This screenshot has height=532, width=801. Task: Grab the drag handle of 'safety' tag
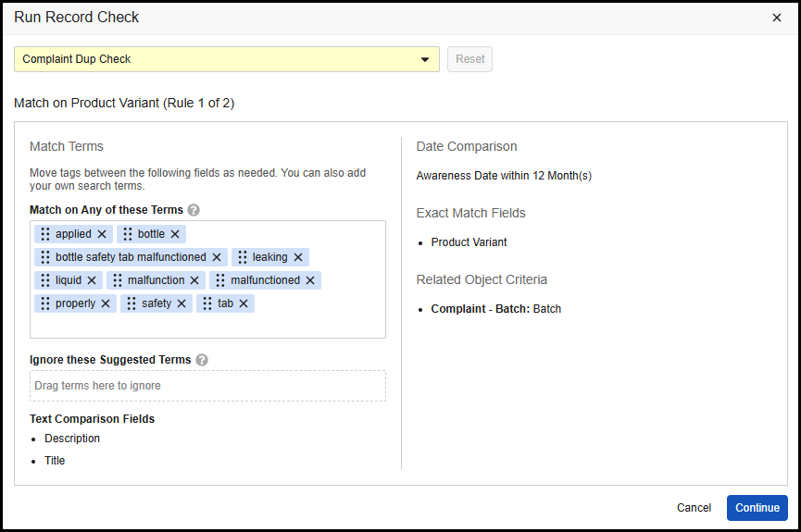[x=131, y=303]
